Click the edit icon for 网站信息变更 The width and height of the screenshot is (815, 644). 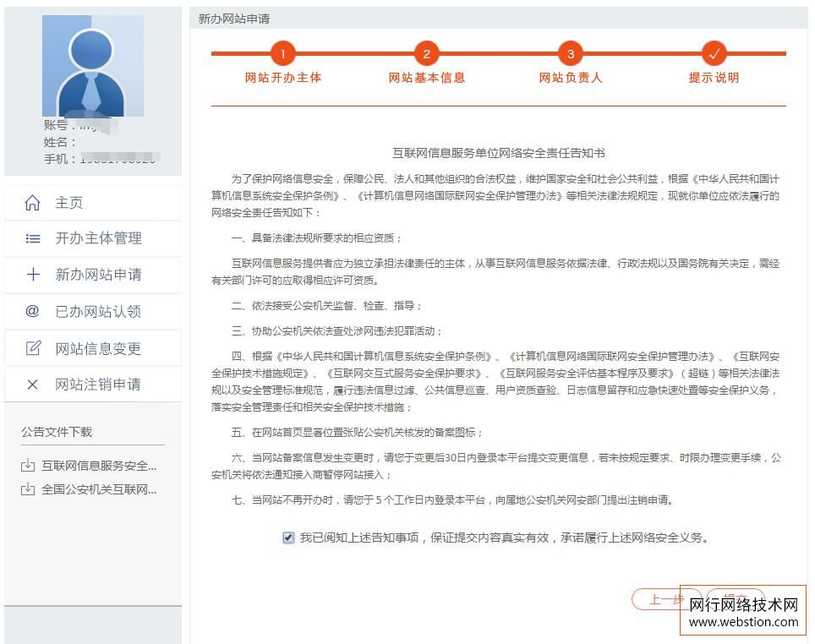[33, 347]
